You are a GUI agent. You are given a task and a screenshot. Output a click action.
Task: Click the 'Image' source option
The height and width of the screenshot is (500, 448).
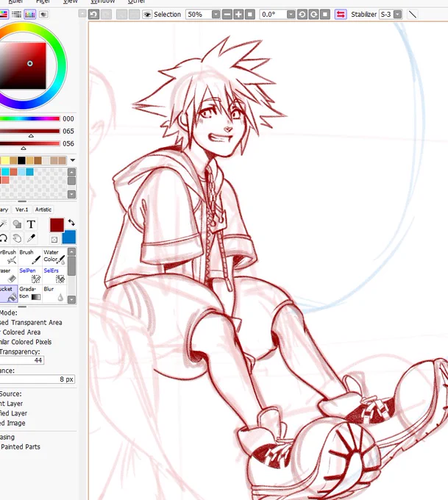(13, 423)
